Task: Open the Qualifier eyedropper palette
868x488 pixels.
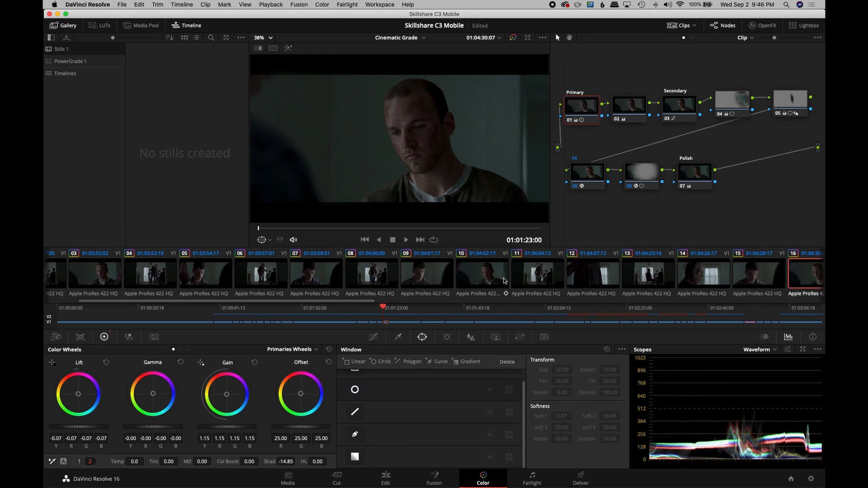Action: tap(398, 337)
